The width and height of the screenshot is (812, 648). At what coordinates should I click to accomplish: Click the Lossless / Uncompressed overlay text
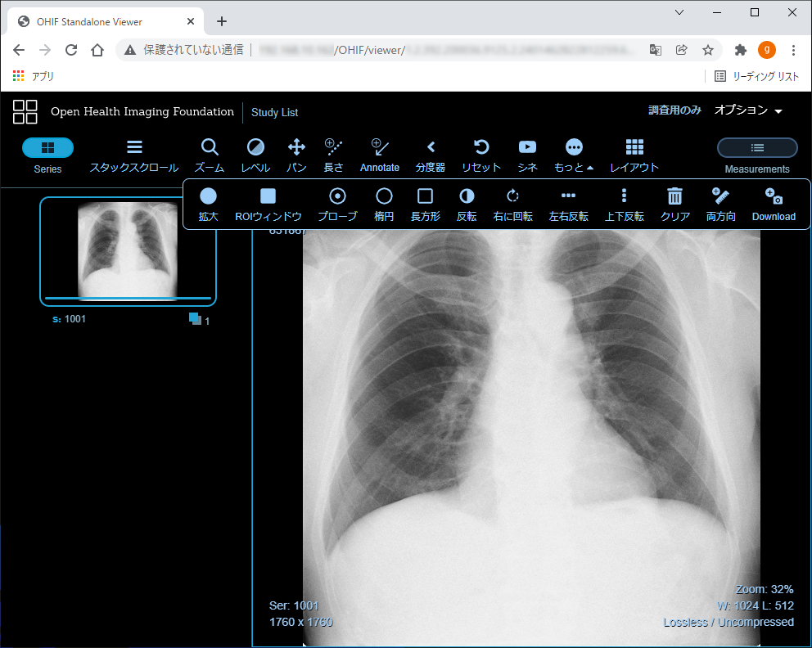(x=729, y=622)
